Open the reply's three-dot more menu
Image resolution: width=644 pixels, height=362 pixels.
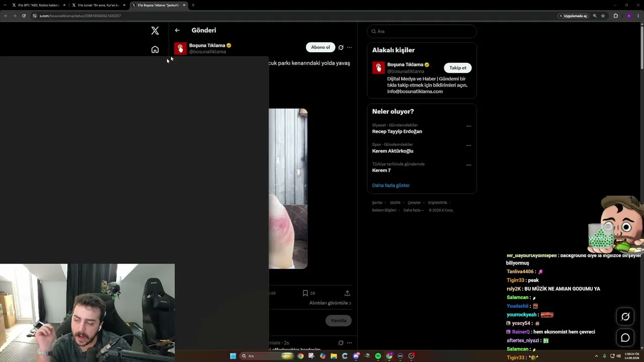(x=349, y=343)
